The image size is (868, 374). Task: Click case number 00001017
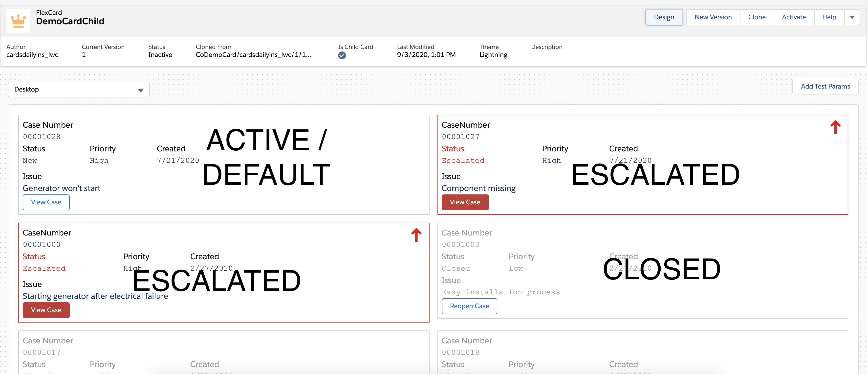pyautogui.click(x=42, y=353)
